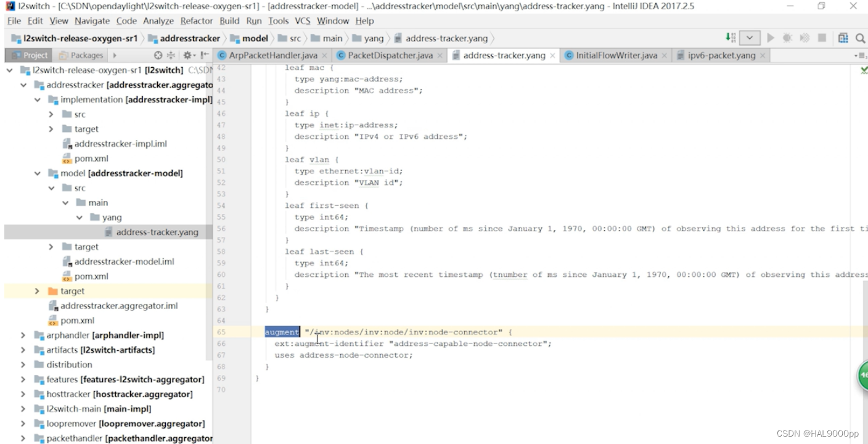Open the Navigate menu
The height and width of the screenshot is (444, 868).
point(92,20)
